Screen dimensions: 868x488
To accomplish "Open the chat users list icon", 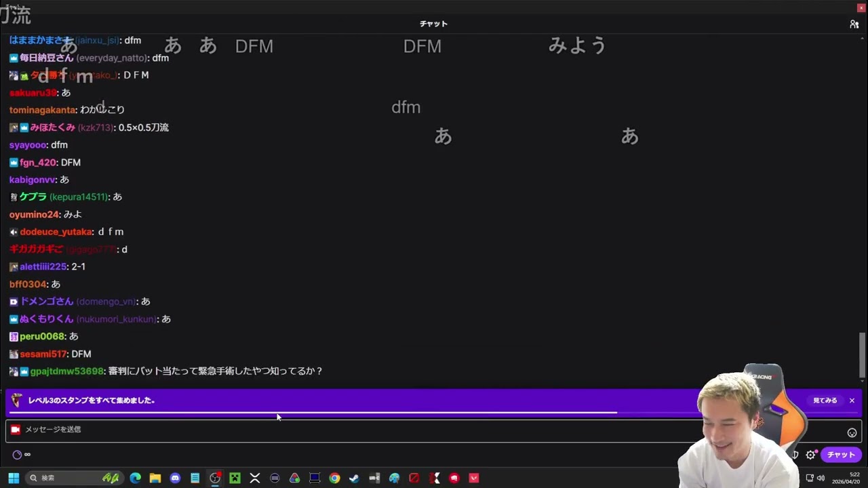I will coord(854,24).
